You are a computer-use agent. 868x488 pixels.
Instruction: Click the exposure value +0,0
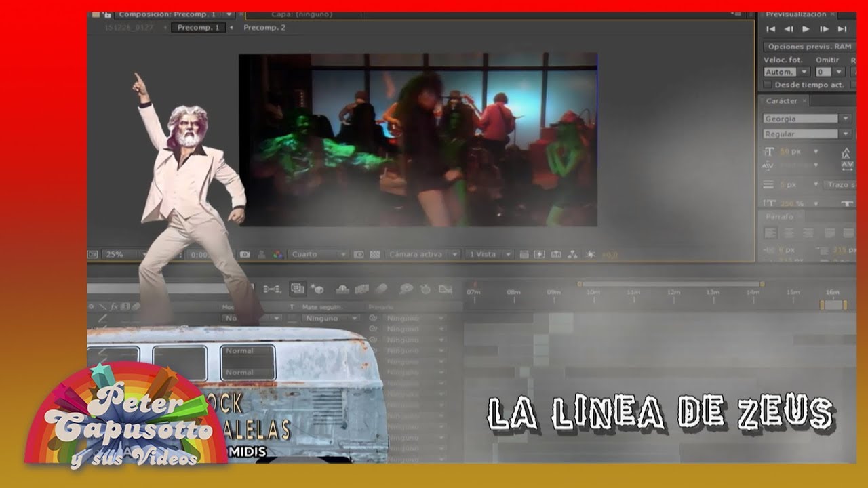click(x=609, y=255)
